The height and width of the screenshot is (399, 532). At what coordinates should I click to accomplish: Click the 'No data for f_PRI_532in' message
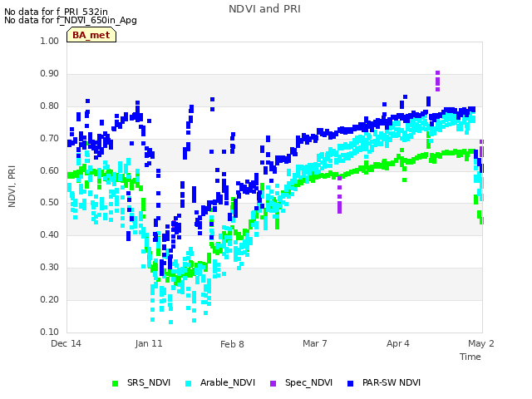56,12
